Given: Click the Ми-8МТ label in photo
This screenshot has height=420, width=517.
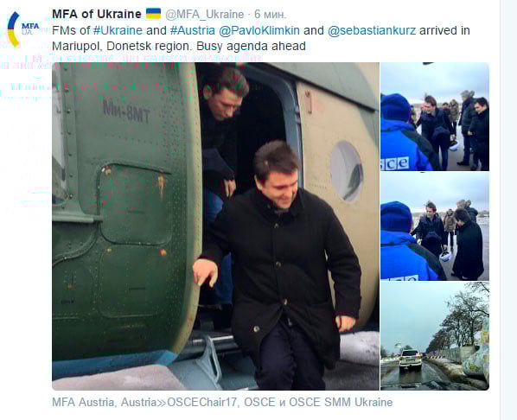Looking at the screenshot, I should click(126, 111).
